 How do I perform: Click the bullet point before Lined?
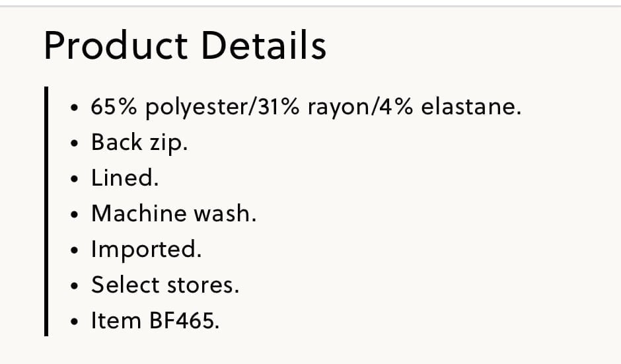pyautogui.click(x=74, y=179)
